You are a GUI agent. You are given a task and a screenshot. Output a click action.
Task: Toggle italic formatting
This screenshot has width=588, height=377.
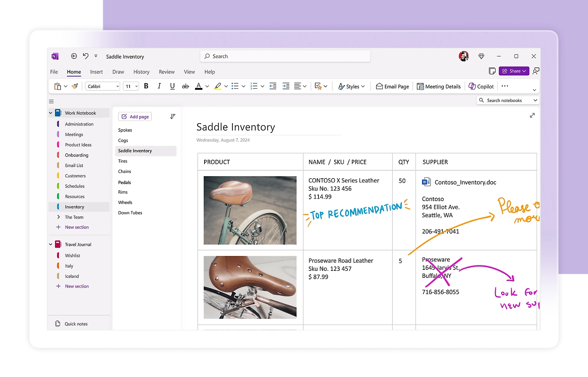tap(159, 86)
